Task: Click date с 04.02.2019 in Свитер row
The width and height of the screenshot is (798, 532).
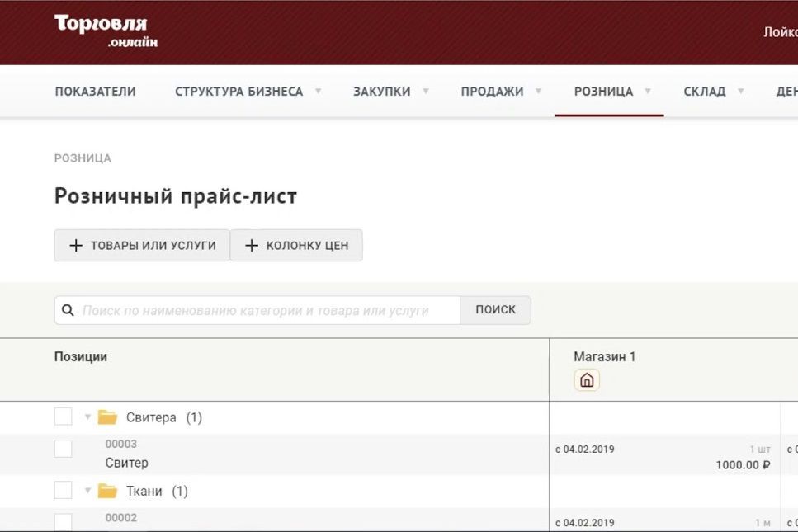Action: point(585,449)
